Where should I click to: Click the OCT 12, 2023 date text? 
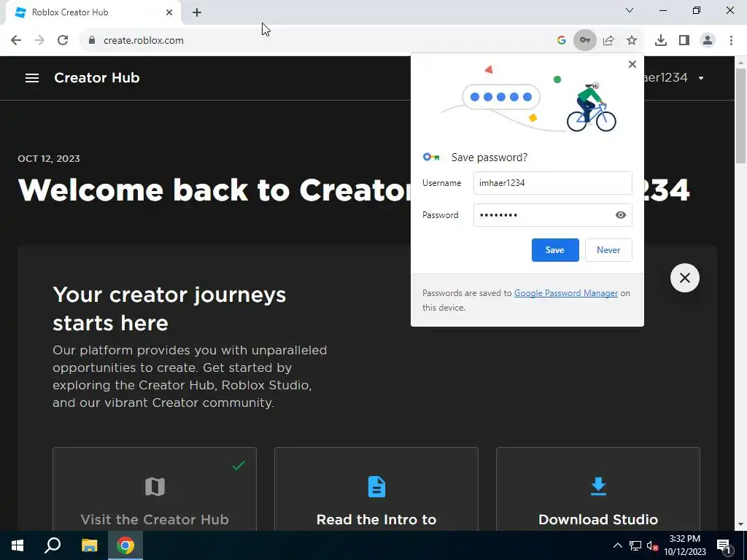pos(49,158)
